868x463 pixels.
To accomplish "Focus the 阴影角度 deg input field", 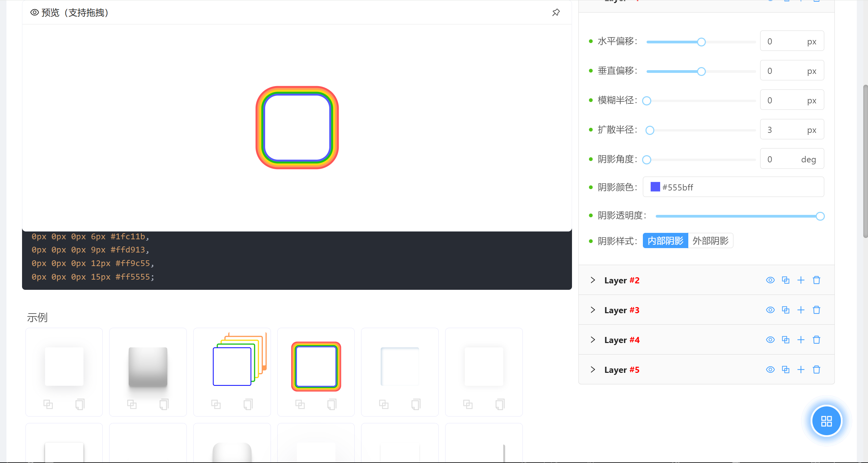I will pos(792,159).
